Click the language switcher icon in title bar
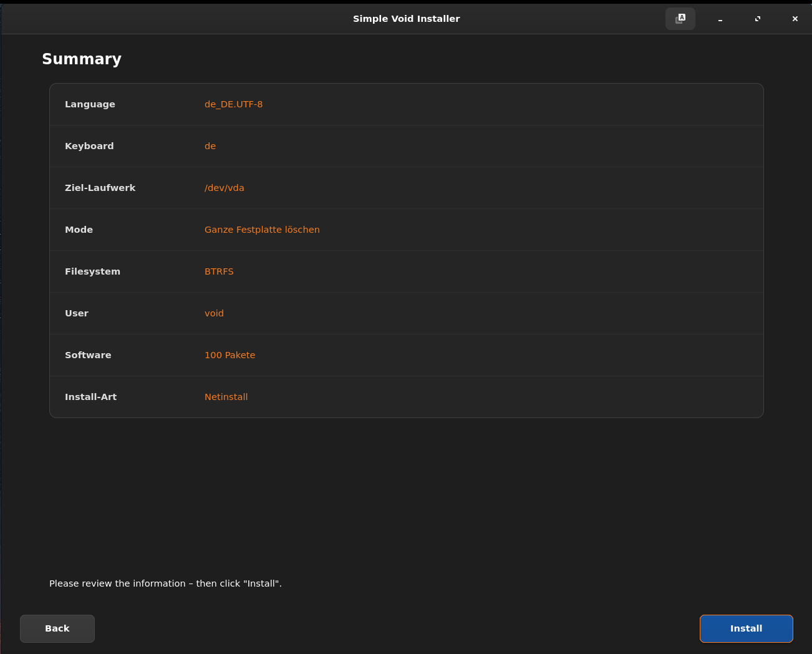 coord(680,19)
